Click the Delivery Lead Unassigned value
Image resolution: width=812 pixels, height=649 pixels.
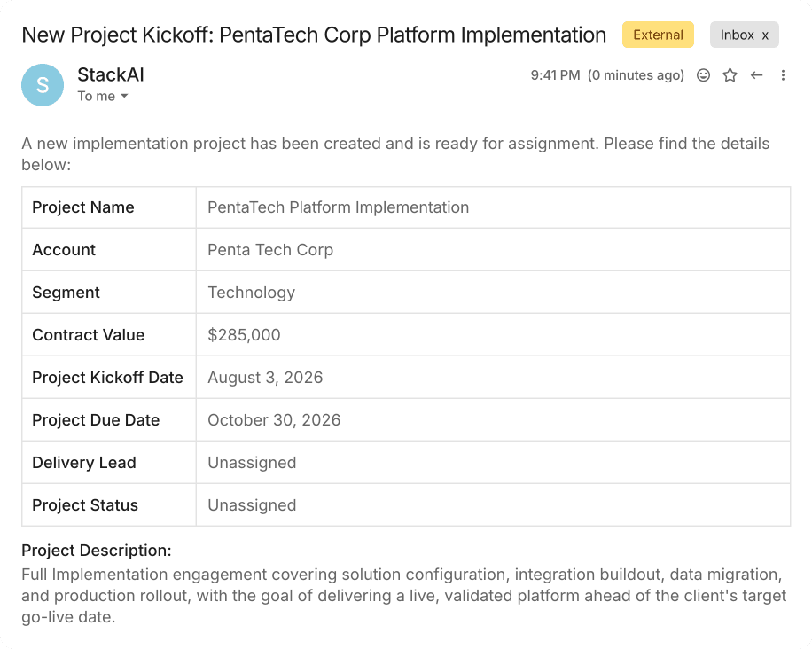coord(252,462)
